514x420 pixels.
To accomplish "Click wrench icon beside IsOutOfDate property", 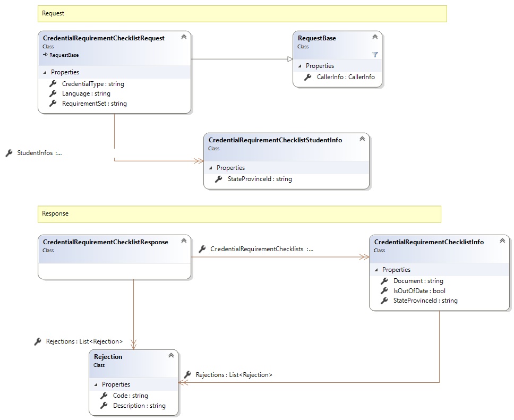I will point(384,291).
